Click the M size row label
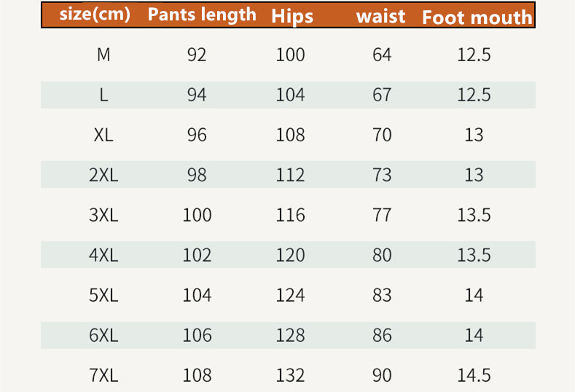 (103, 55)
